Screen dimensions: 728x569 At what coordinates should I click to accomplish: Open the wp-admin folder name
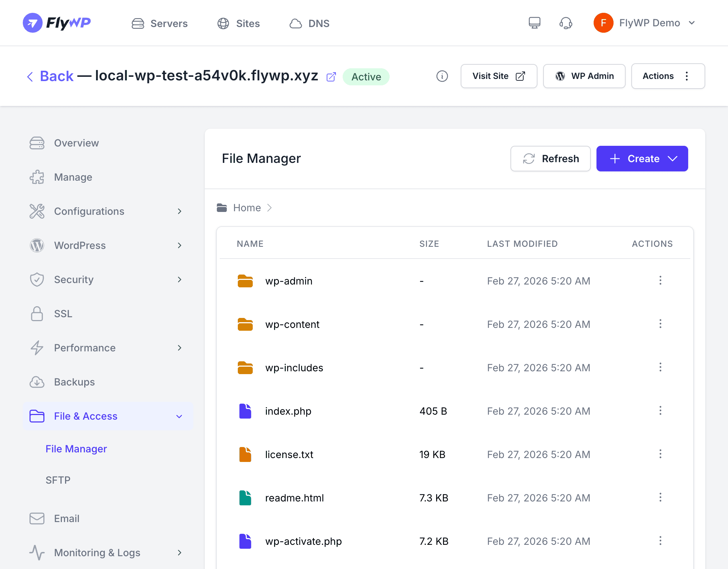click(x=289, y=281)
